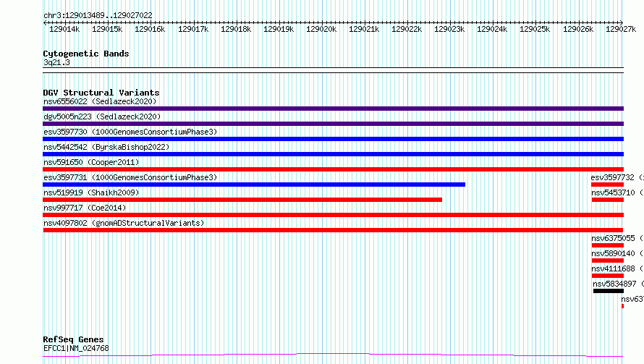Open the Cytogenetic Bands track heading
The image size is (644, 364).
pos(86,54)
